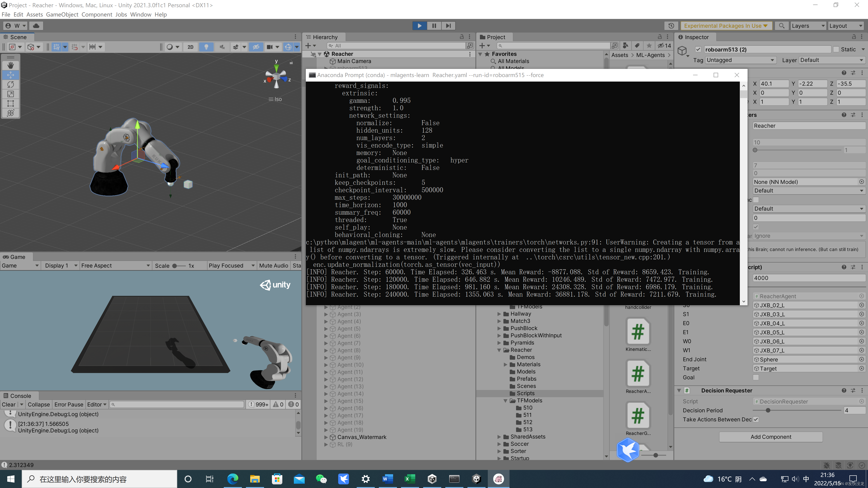Toggle the Goal checkbox in Inspector

pos(756,378)
